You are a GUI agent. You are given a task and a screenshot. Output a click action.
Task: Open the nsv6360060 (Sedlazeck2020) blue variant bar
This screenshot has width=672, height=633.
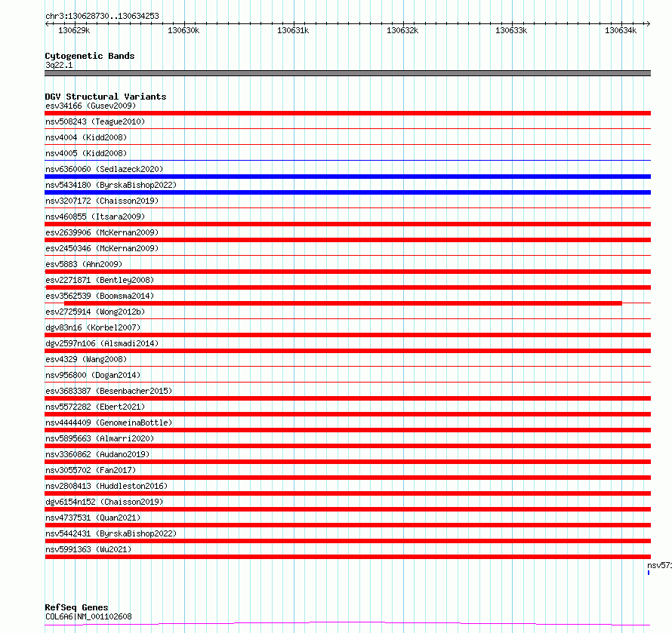[x=347, y=177]
